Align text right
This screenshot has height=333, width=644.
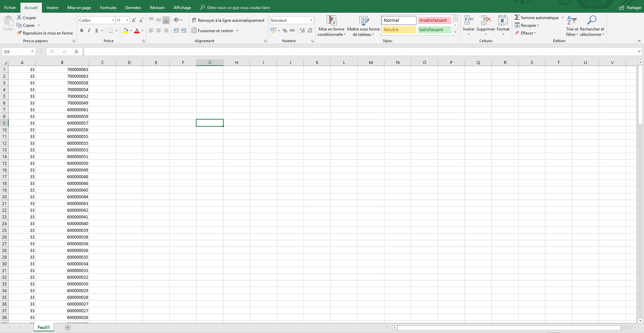pos(166,30)
